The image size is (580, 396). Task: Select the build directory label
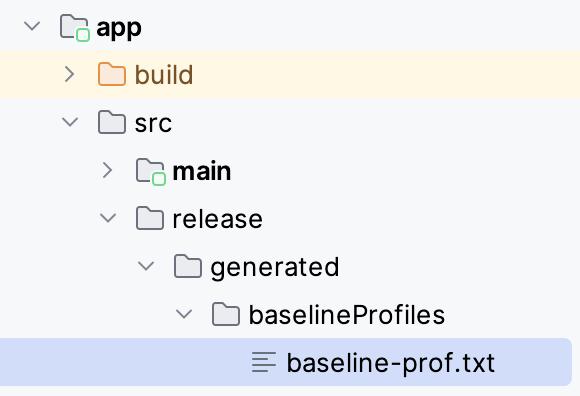tap(164, 75)
